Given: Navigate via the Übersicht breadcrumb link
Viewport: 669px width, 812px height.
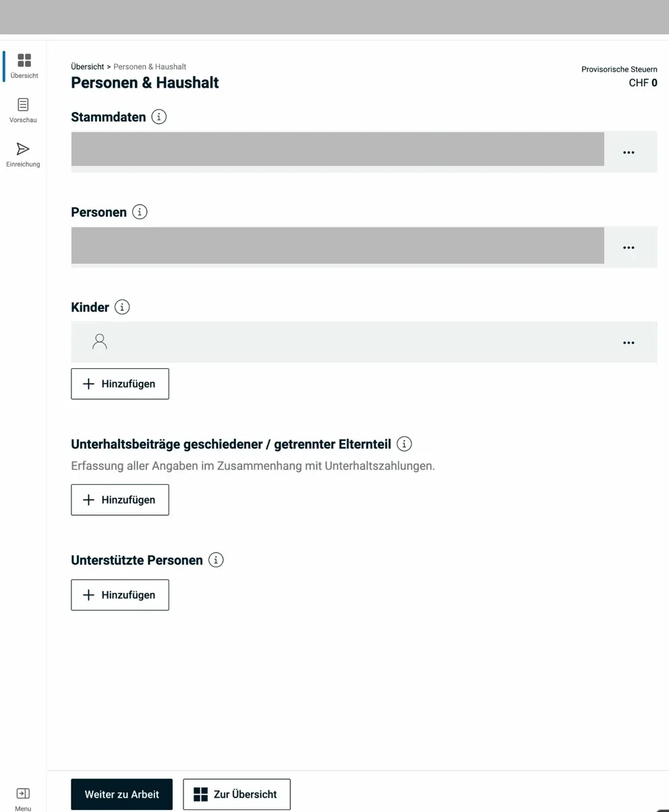Looking at the screenshot, I should (87, 66).
